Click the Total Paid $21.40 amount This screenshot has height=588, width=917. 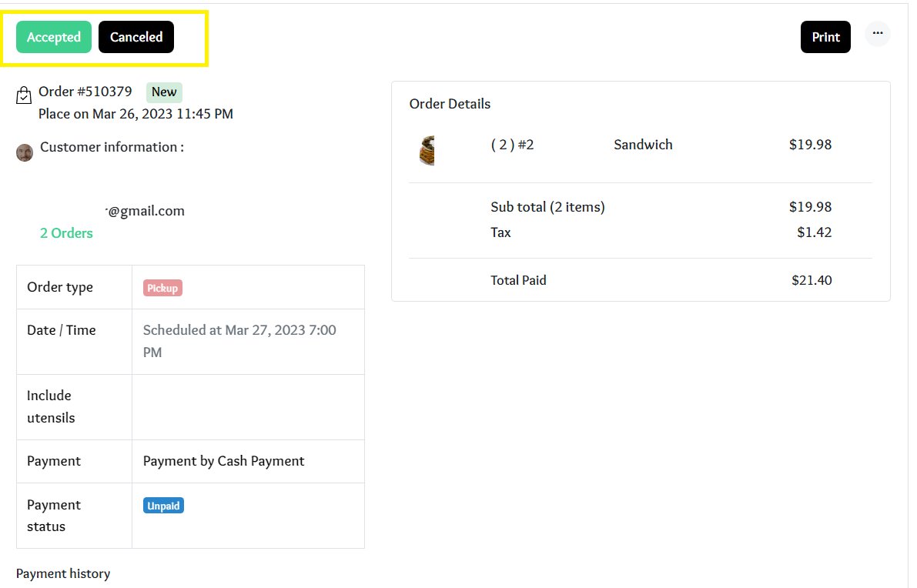coord(812,280)
